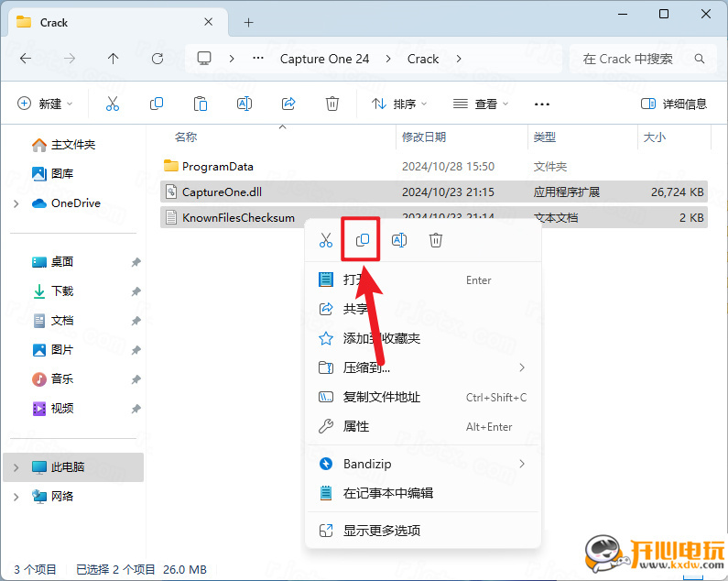This screenshot has width=728, height=581.
Task: Unpin 桌面 from quick access
Action: click(x=136, y=262)
